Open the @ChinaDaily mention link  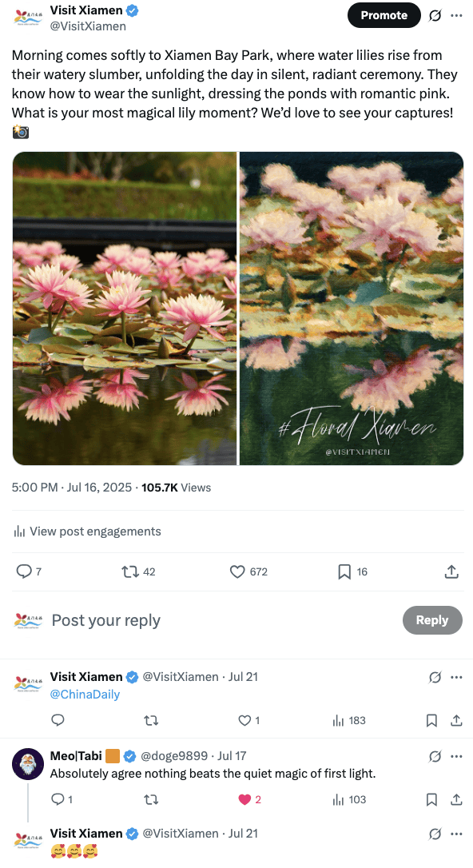[x=85, y=695]
